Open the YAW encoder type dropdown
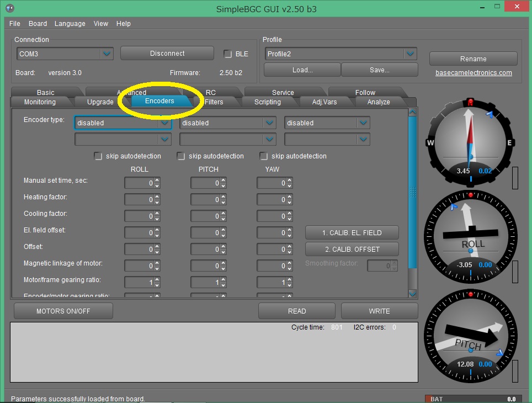The image size is (532, 403). coord(327,123)
